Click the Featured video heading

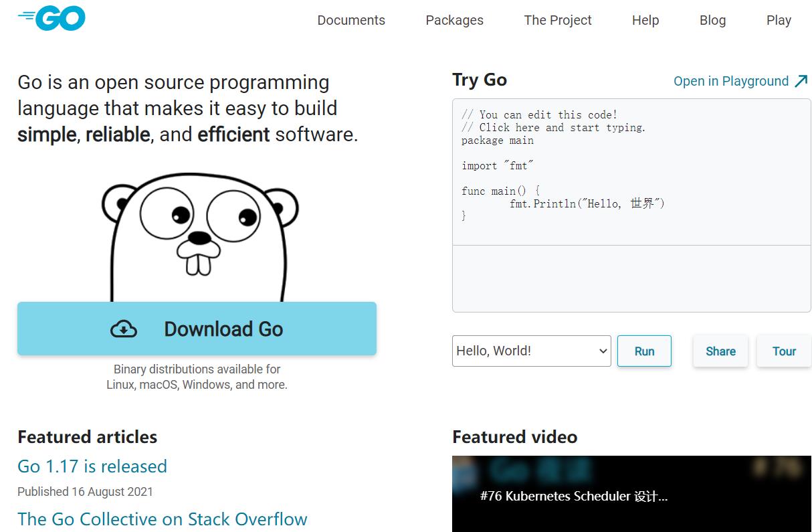click(515, 437)
